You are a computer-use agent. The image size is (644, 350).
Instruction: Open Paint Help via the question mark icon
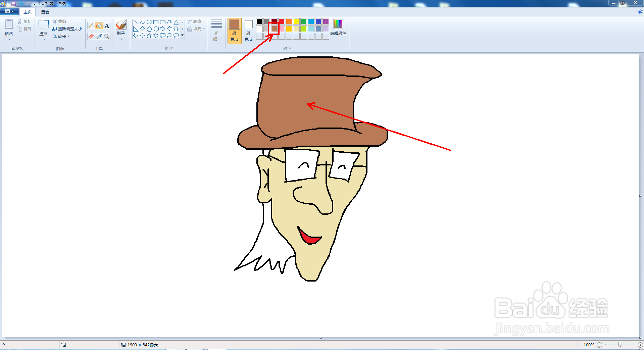641,12
